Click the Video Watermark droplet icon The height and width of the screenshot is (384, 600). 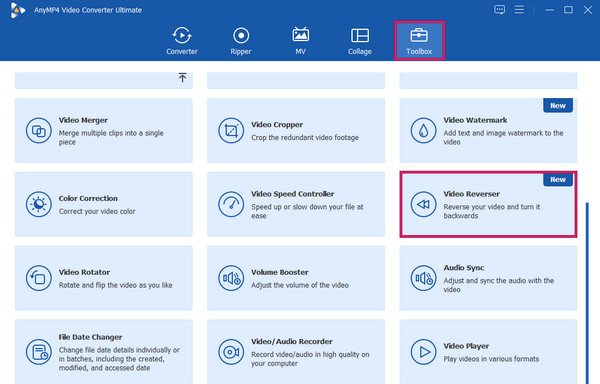coord(424,131)
